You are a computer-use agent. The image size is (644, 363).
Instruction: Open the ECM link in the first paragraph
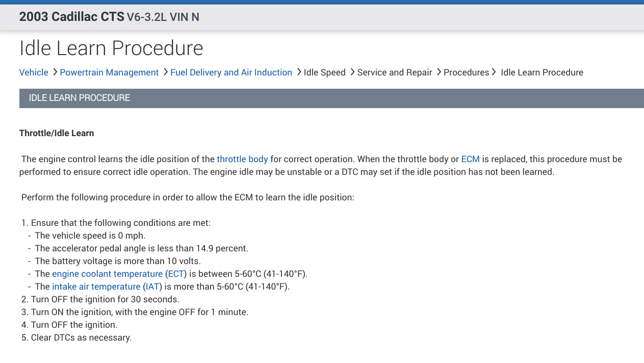coord(470,159)
